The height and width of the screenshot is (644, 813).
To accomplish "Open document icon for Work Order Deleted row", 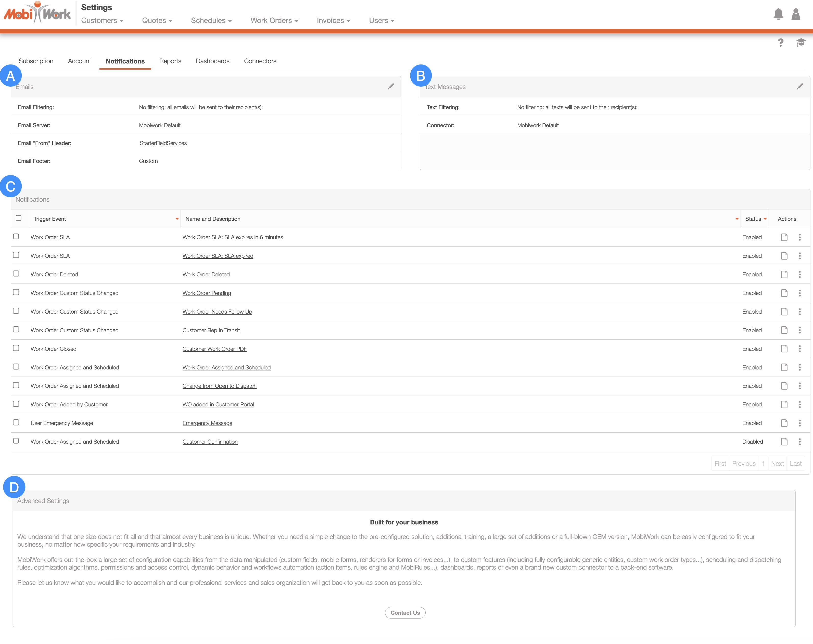I will click(x=784, y=275).
